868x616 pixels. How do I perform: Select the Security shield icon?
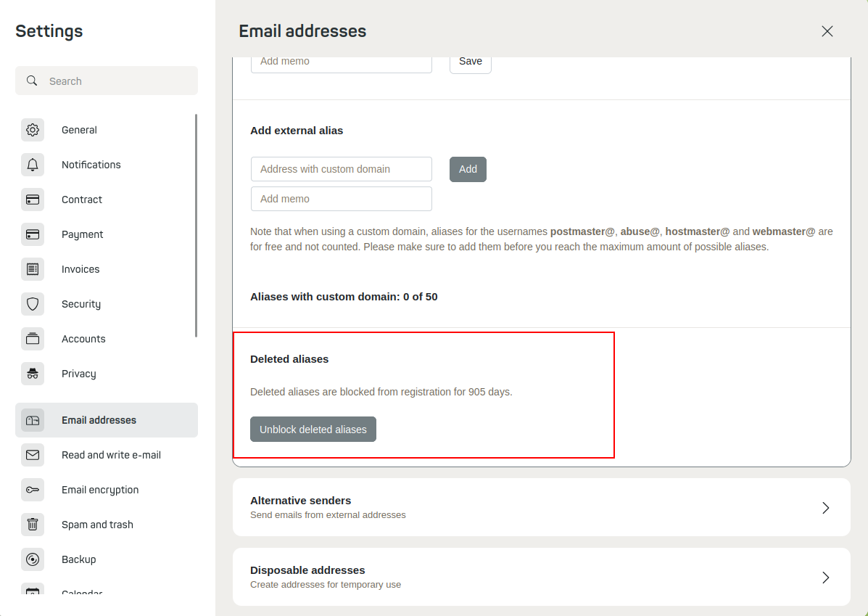click(x=33, y=304)
